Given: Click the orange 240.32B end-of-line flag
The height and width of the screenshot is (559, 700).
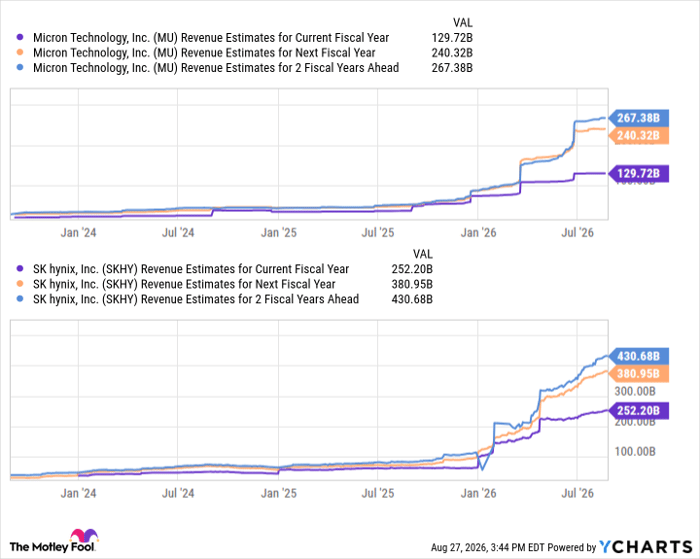Looking at the screenshot, I should click(639, 135).
